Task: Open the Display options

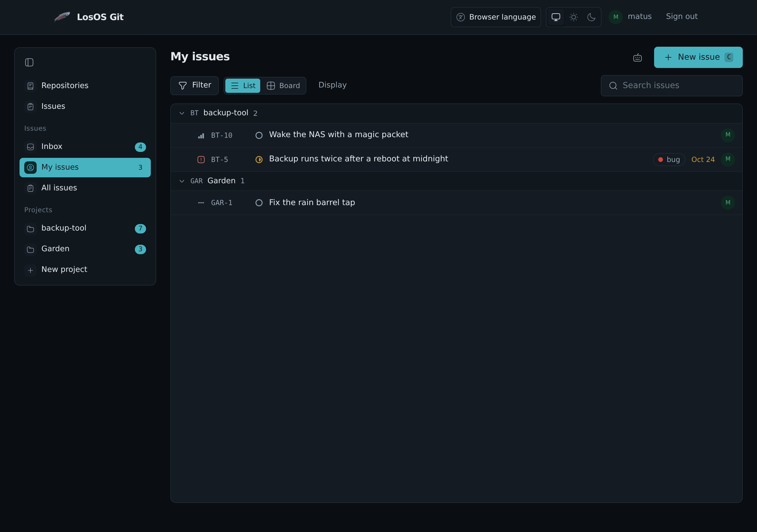Action: [x=332, y=85]
